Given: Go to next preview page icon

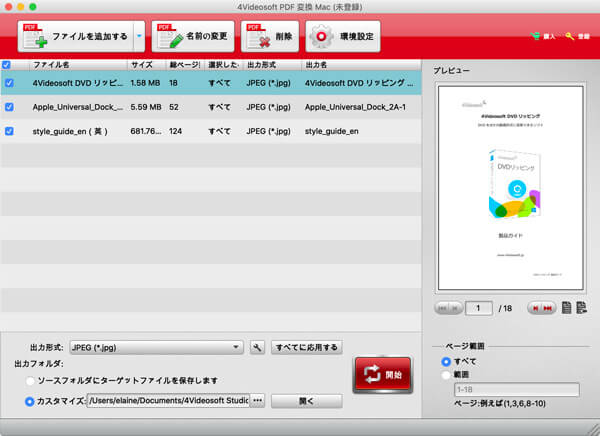Looking at the screenshot, I should [x=535, y=308].
